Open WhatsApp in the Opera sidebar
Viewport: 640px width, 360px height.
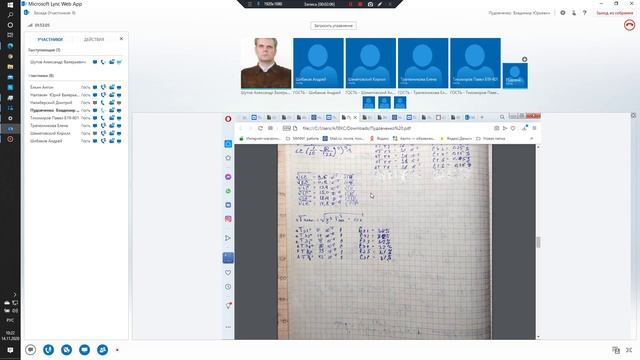click(228, 191)
